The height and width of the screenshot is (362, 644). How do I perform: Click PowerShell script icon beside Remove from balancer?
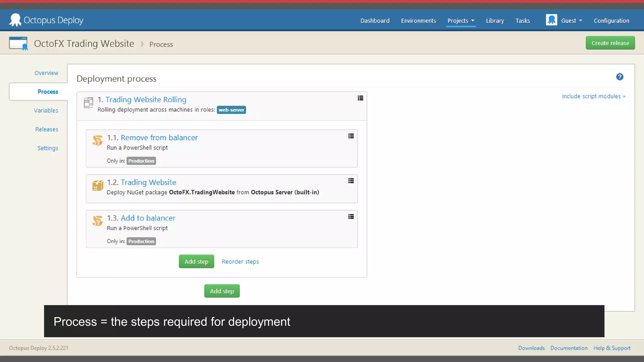click(97, 140)
